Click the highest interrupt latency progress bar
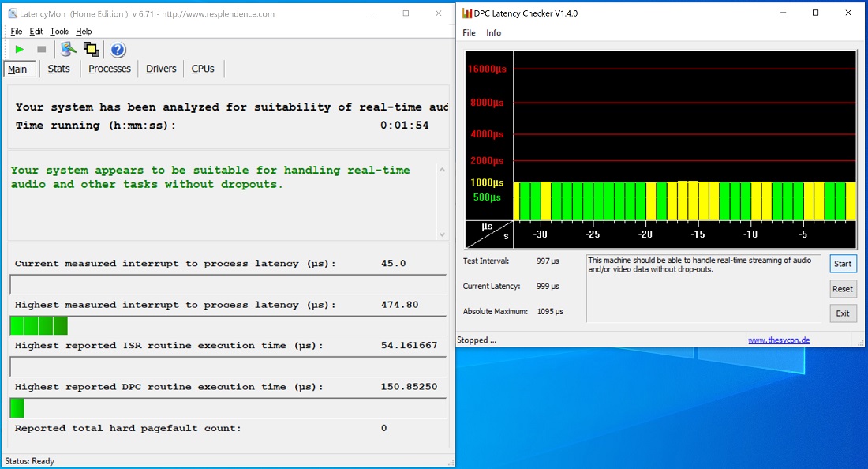This screenshot has height=469, width=868. click(x=227, y=325)
